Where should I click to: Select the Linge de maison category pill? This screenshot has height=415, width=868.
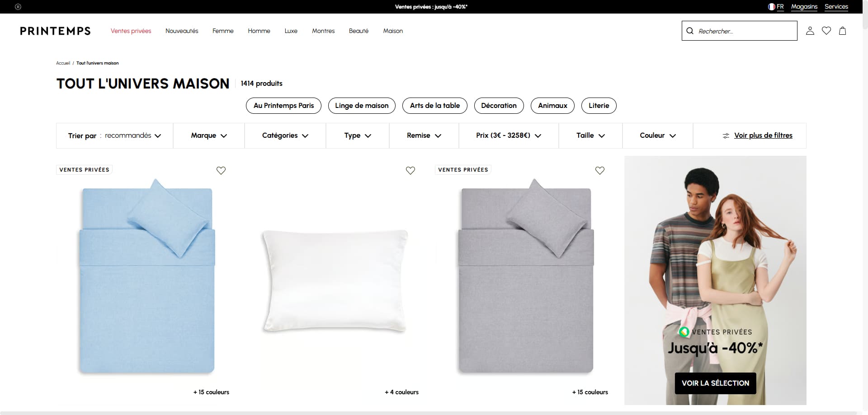click(362, 106)
